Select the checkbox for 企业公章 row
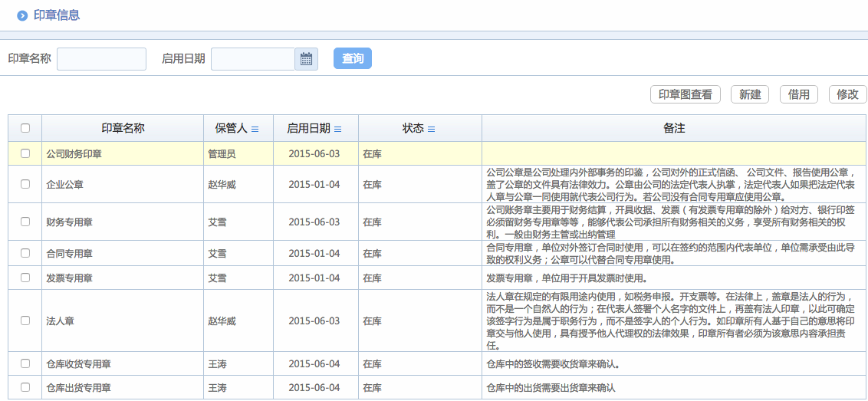Viewport: 868px width, 401px height. [25, 184]
